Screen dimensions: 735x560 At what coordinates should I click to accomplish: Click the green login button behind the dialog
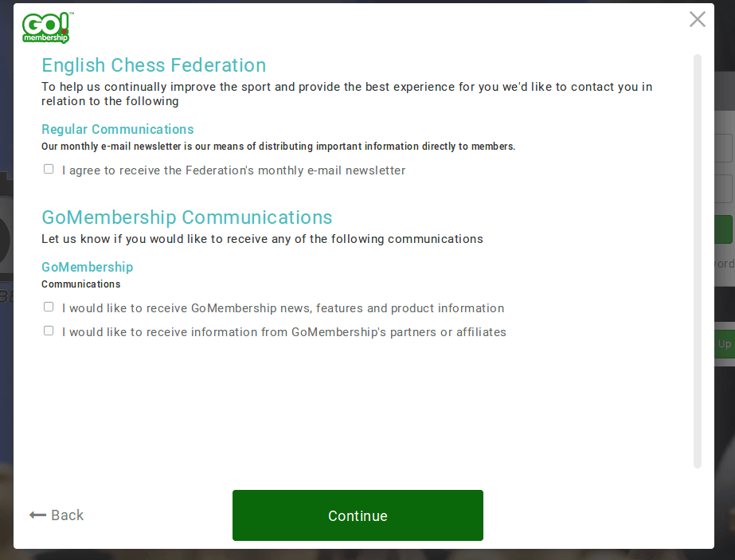[725, 229]
